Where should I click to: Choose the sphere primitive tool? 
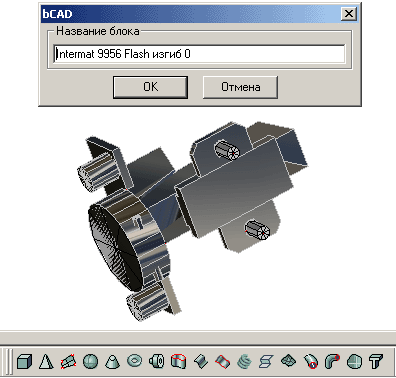[90, 361]
